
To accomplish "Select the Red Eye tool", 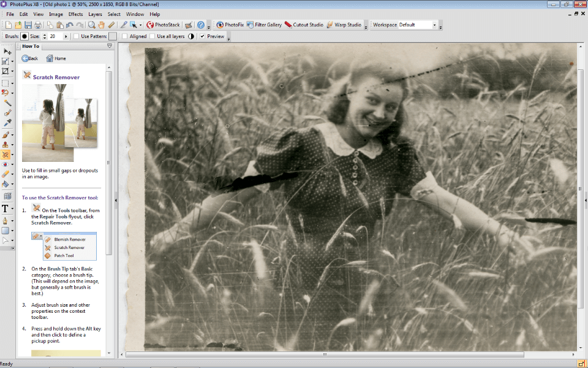I will (6, 164).
